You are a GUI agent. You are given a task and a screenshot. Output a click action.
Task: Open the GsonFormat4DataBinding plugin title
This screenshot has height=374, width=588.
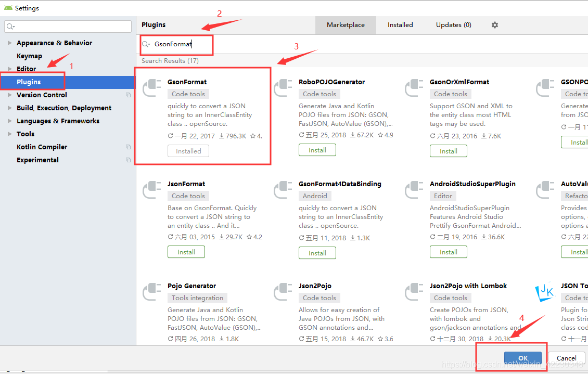point(340,184)
